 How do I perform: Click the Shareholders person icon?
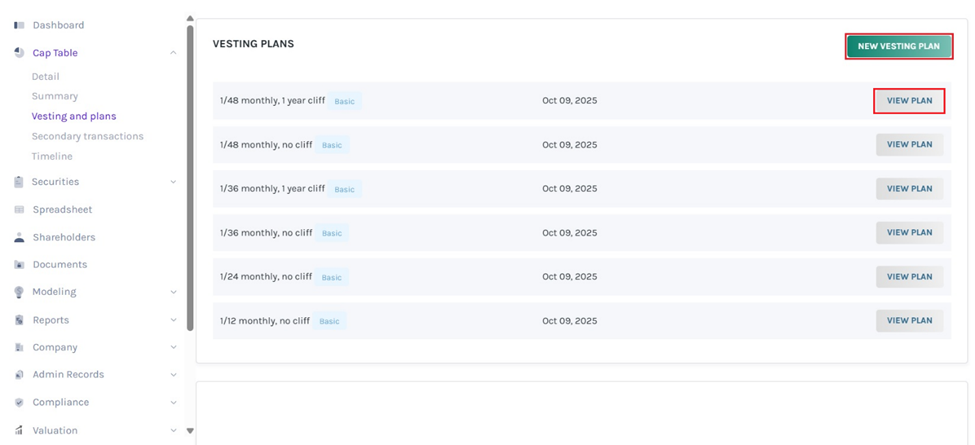coord(19,238)
